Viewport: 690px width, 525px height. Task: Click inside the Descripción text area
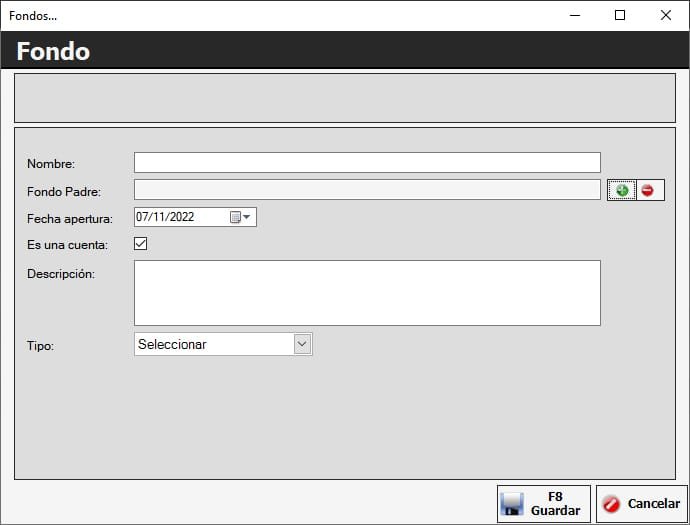[367, 293]
